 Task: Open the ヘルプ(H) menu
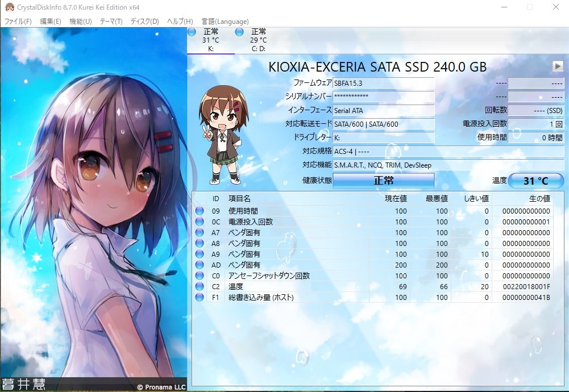click(x=180, y=22)
